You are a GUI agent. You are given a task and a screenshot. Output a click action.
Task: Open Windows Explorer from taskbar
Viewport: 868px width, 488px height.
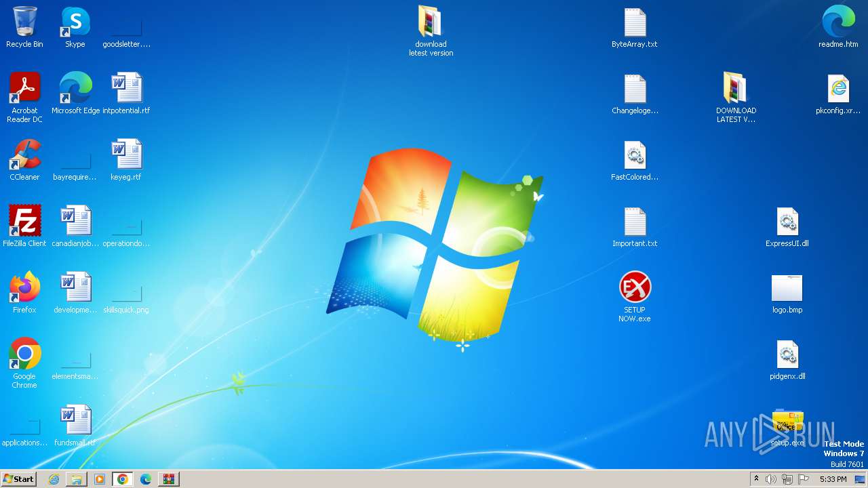(x=77, y=479)
